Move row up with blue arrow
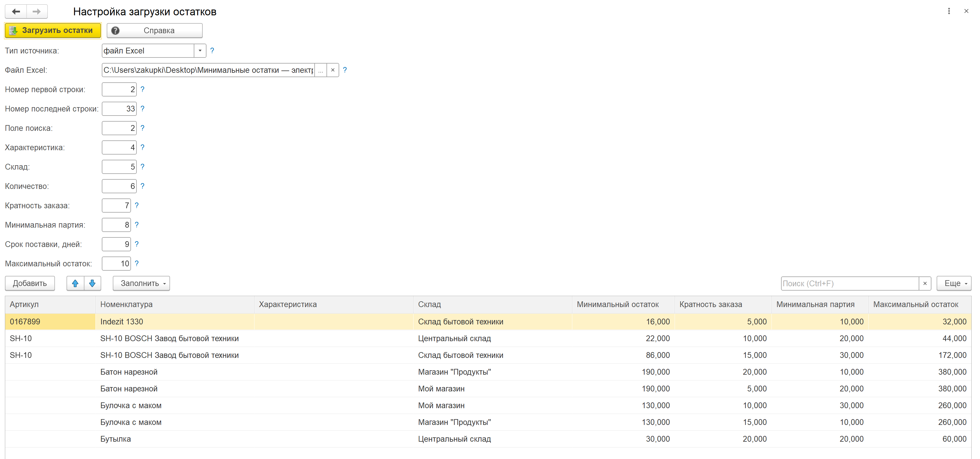This screenshot has width=980, height=459. 75,283
